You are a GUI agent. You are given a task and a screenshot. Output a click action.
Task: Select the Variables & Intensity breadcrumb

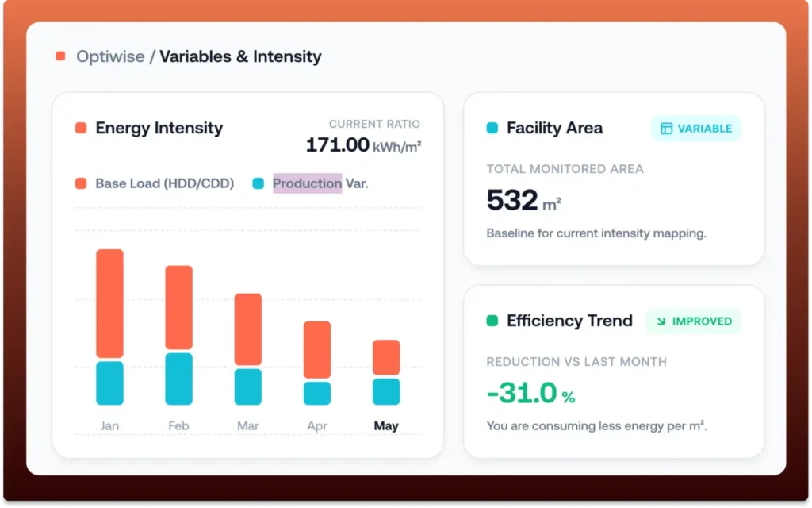pos(240,56)
